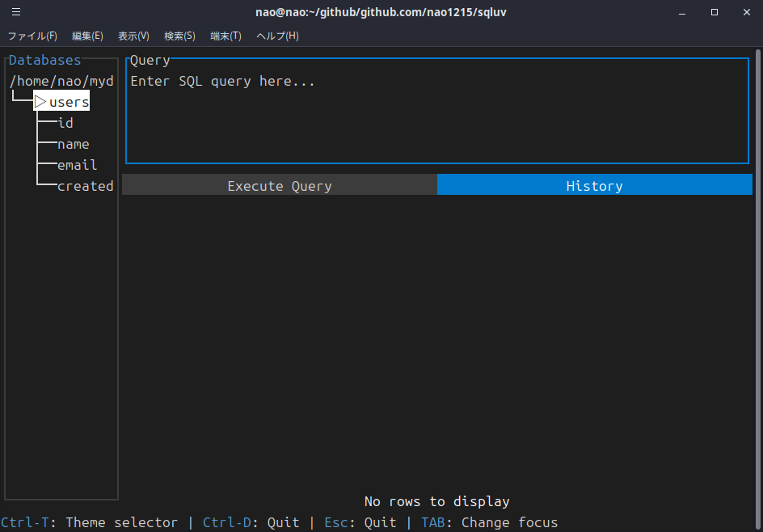Open the 端末(T) menu
The image size is (763, 532).
[226, 36]
